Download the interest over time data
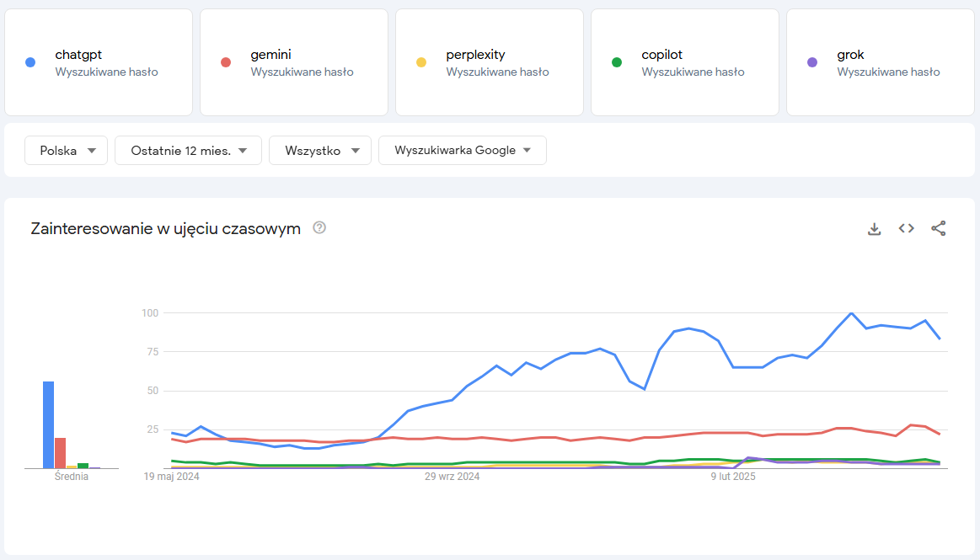Screen dimensions: 980x560 [x=875, y=228]
